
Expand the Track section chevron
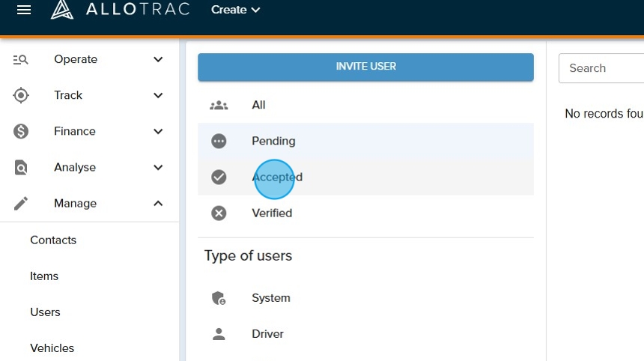coord(158,96)
